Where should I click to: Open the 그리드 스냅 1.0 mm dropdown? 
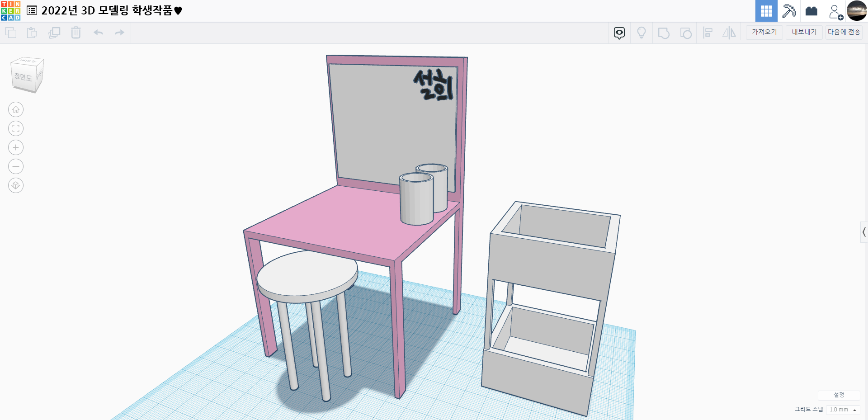pos(843,410)
